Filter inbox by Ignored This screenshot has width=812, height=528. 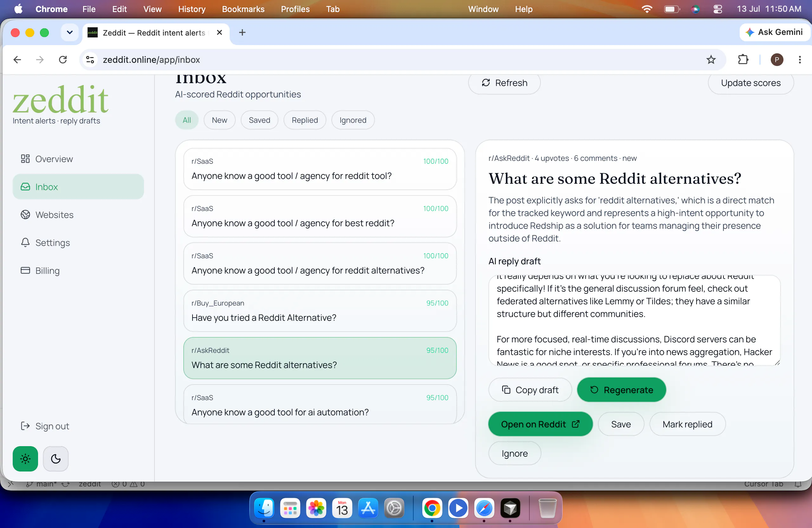[353, 120]
